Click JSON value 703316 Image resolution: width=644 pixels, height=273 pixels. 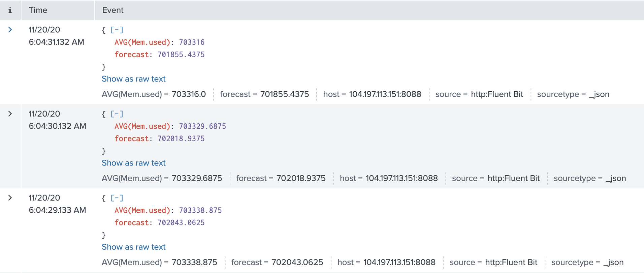(192, 42)
